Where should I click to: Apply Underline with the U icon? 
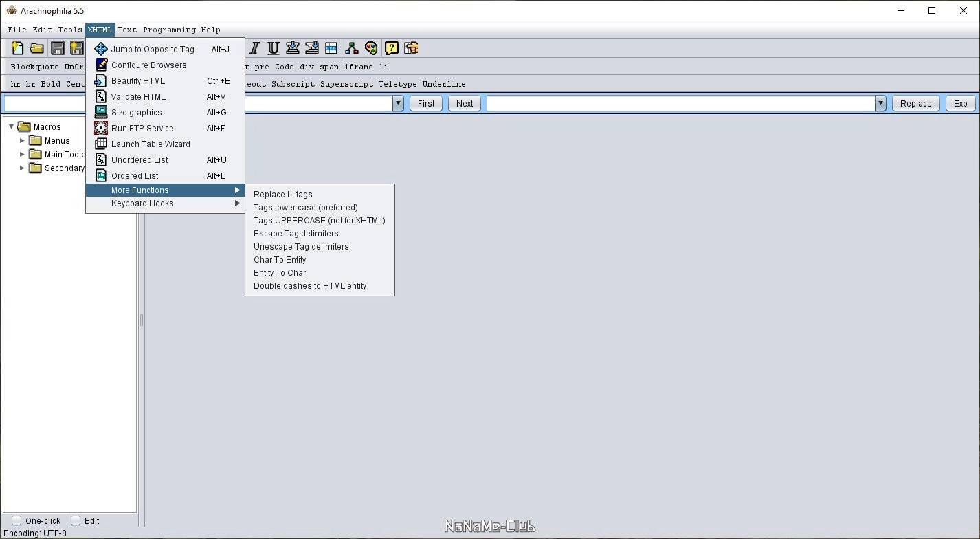[274, 48]
